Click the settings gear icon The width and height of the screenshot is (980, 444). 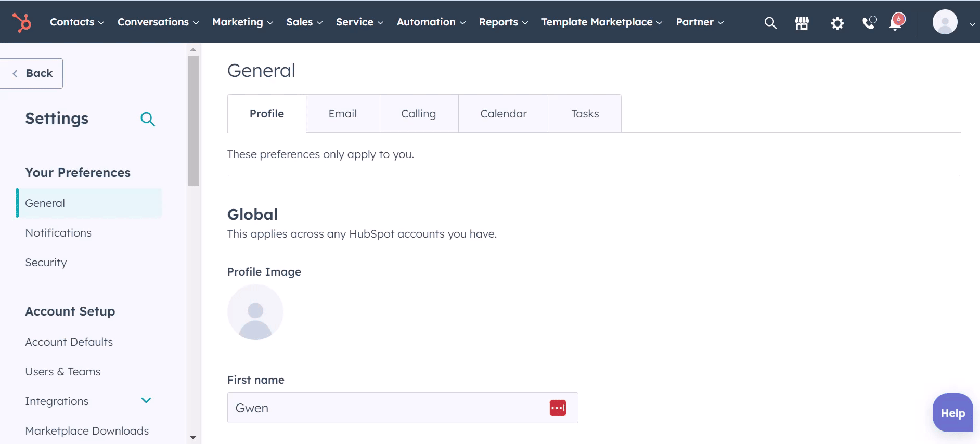tap(837, 23)
